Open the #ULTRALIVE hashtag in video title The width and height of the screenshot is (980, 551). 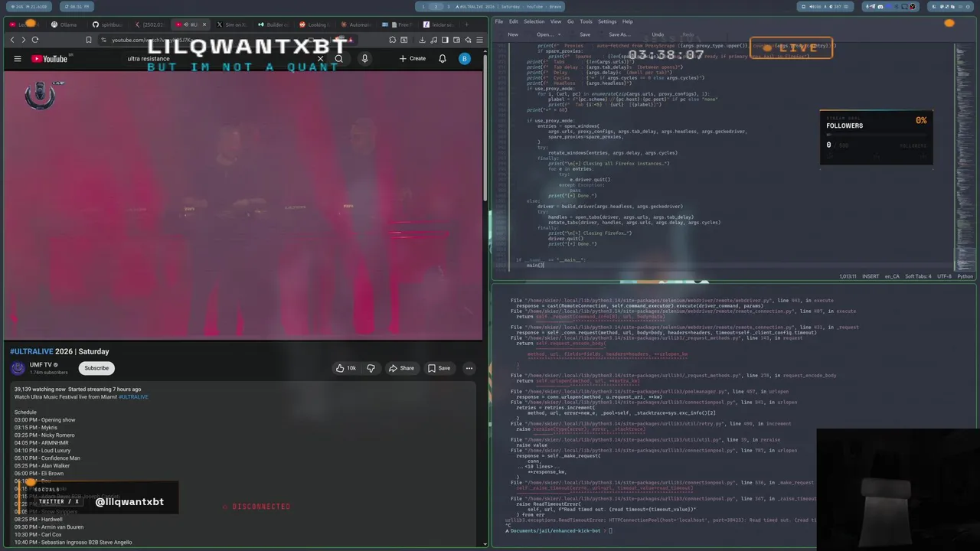pos(31,351)
